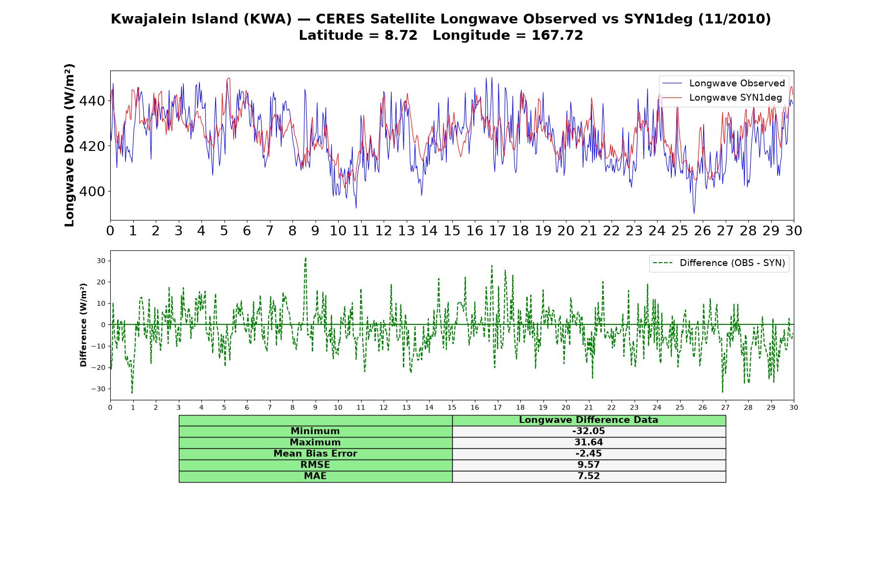Click the RMSE value 9.57 cell
Viewport: 882px width, 588px height.
pos(588,465)
